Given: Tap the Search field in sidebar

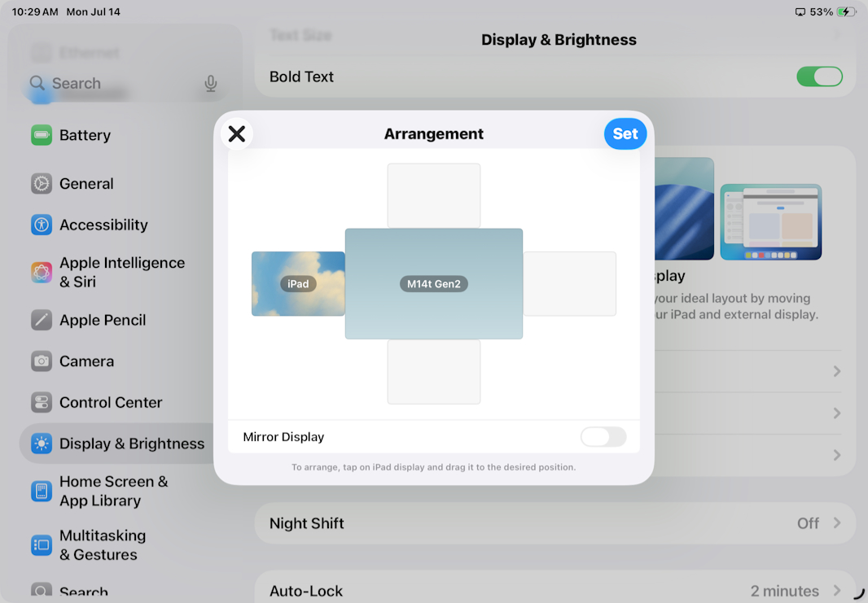Looking at the screenshot, I should click(114, 84).
